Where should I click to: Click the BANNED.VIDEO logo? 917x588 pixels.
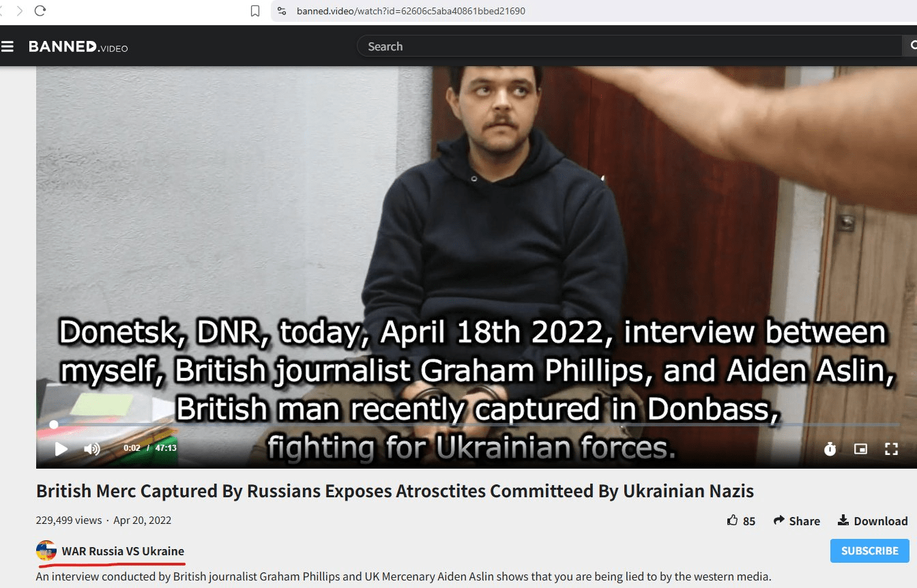point(78,46)
